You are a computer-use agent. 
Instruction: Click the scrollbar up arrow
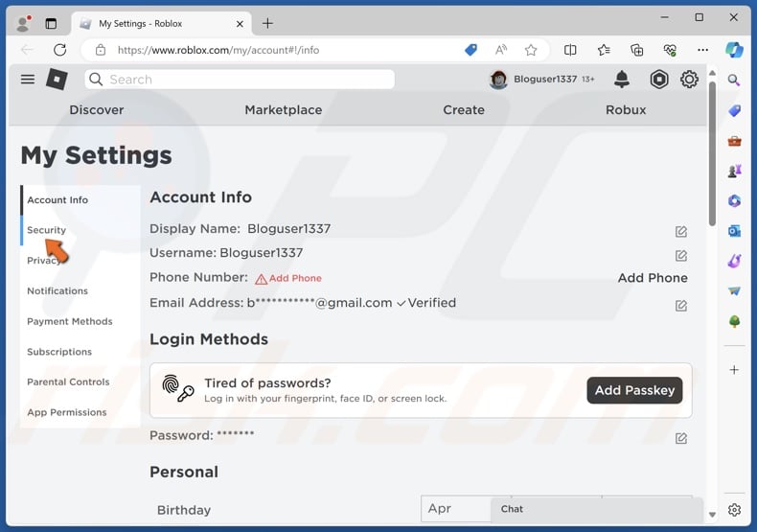tap(712, 73)
